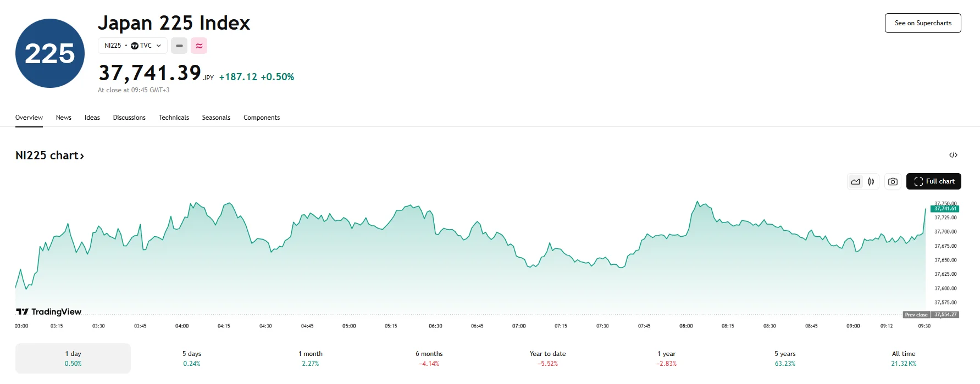Click the 04:00 time axis label

182,326
